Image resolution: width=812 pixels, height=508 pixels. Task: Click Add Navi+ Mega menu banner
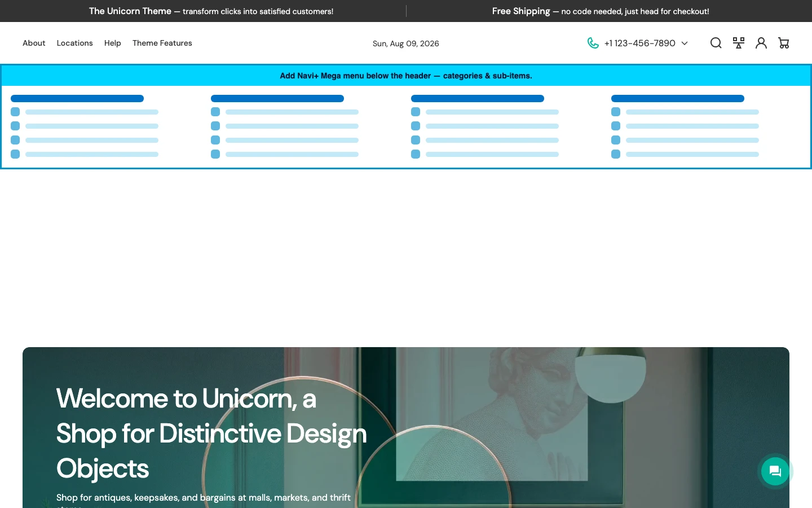coord(406,76)
